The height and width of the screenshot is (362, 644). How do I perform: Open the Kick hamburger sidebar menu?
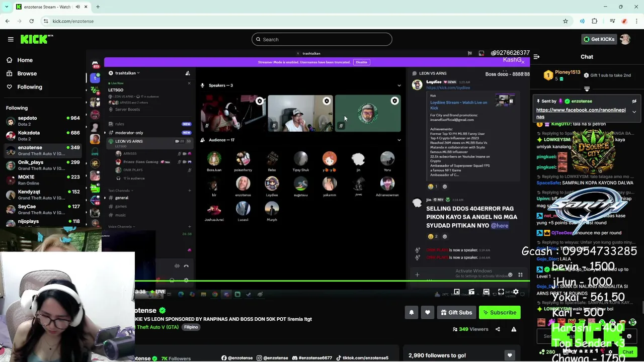pyautogui.click(x=11, y=39)
